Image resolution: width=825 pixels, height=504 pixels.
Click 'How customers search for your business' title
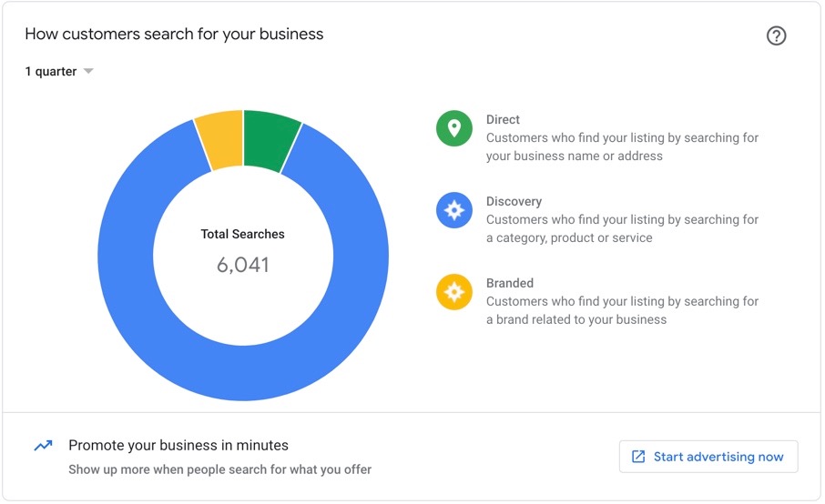point(174,35)
